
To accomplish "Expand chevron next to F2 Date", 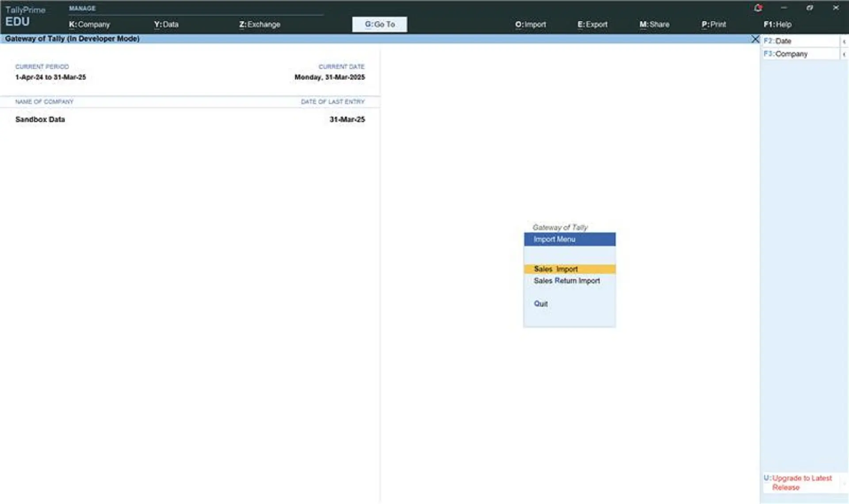I will point(844,41).
